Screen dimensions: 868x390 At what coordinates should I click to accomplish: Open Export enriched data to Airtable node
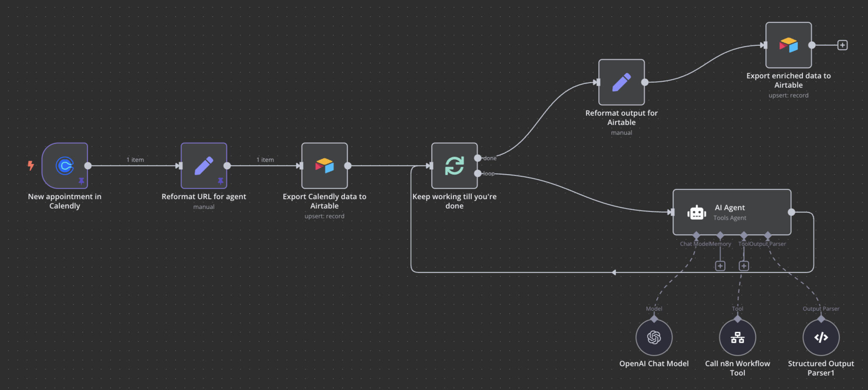point(788,45)
